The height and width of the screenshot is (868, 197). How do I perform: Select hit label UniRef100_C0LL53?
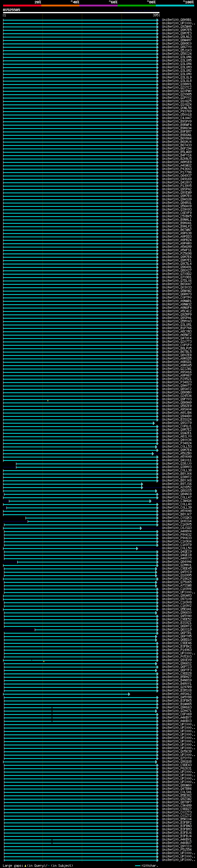tap(177, 446)
